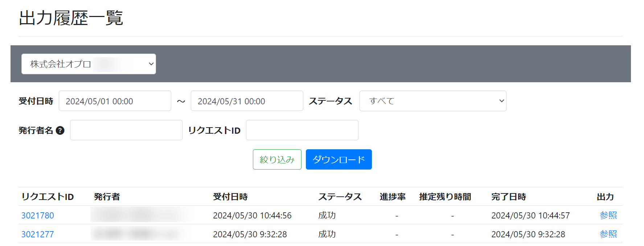Click the blue ダウンロード button
The width and height of the screenshot is (644, 246).
[x=339, y=159]
